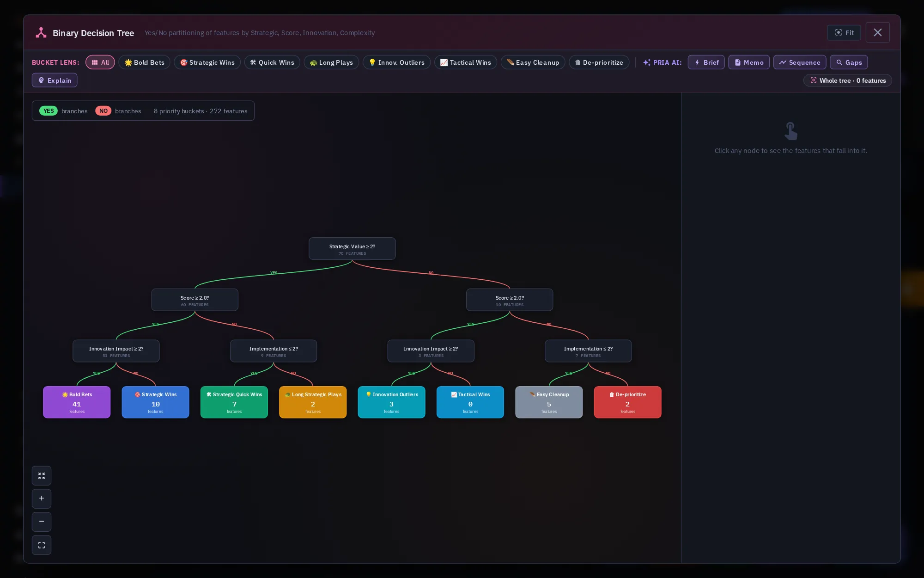Click the decision tree title icon
924x578 pixels.
coord(41,33)
